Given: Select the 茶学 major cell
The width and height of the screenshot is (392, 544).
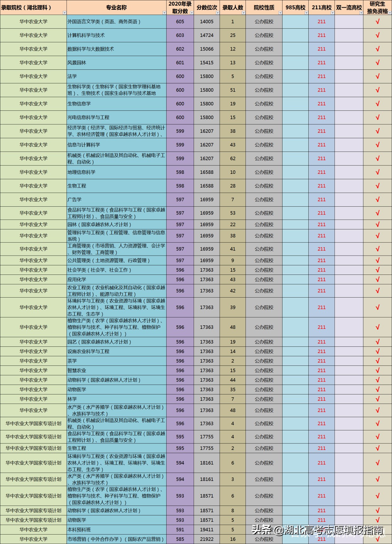Looking at the screenshot, I should coord(116,361).
